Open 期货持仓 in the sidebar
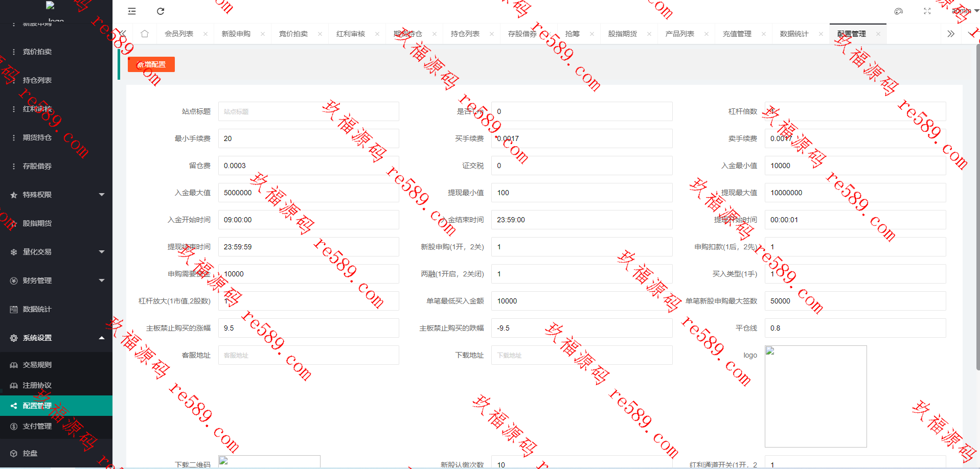This screenshot has height=469, width=980. [56, 137]
